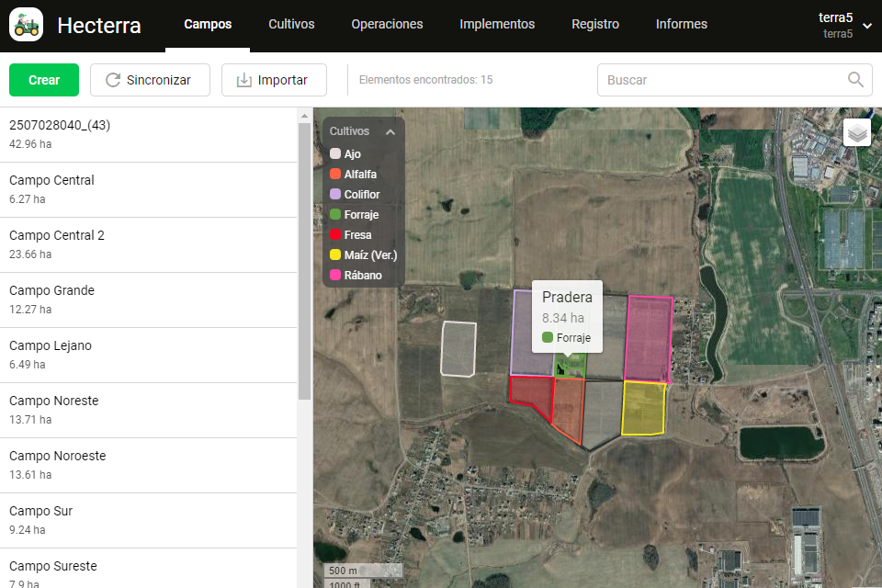Select the pink Rábano field on map

pos(649,338)
